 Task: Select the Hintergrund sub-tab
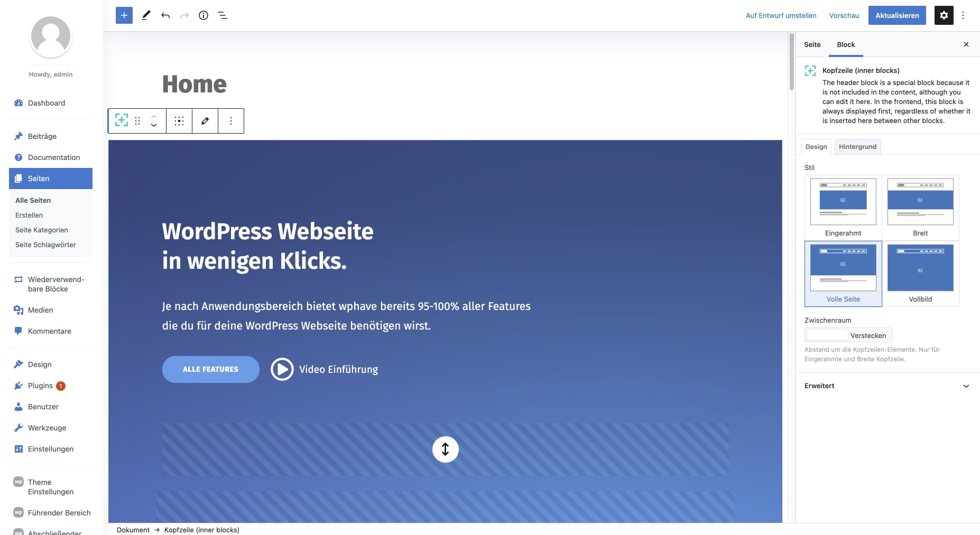pos(857,147)
